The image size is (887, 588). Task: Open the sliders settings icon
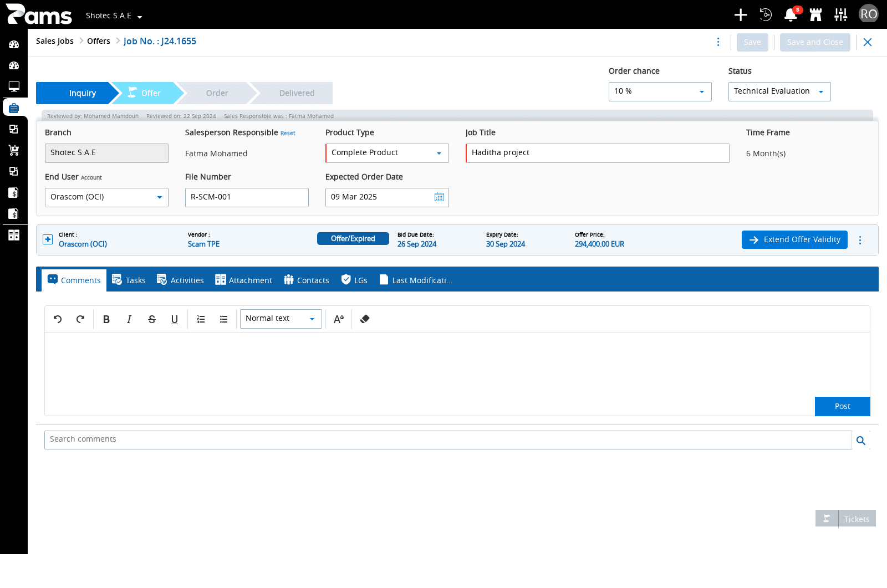(841, 15)
